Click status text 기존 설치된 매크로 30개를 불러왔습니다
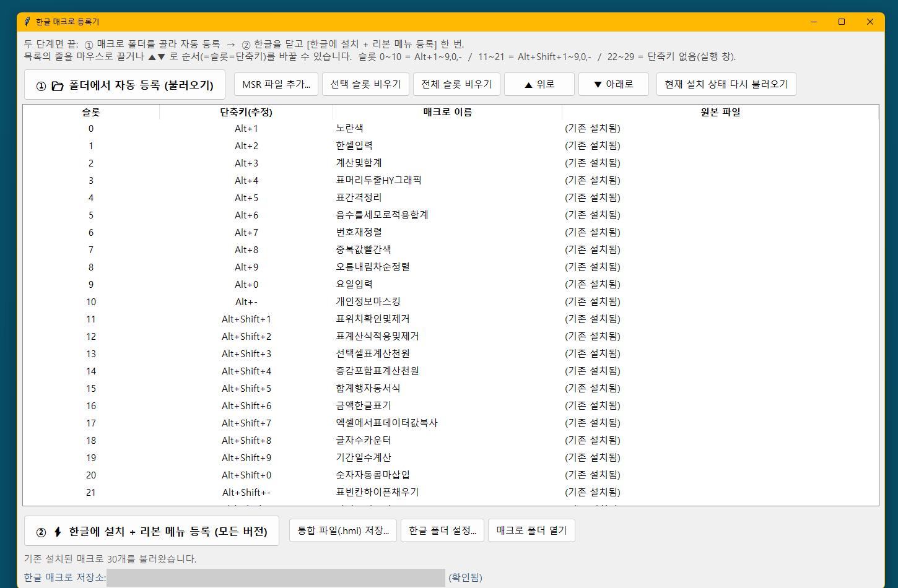The image size is (898, 588). click(110, 559)
